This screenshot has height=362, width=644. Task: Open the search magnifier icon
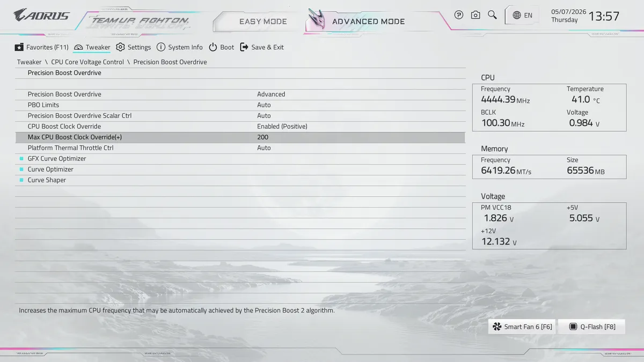click(492, 14)
